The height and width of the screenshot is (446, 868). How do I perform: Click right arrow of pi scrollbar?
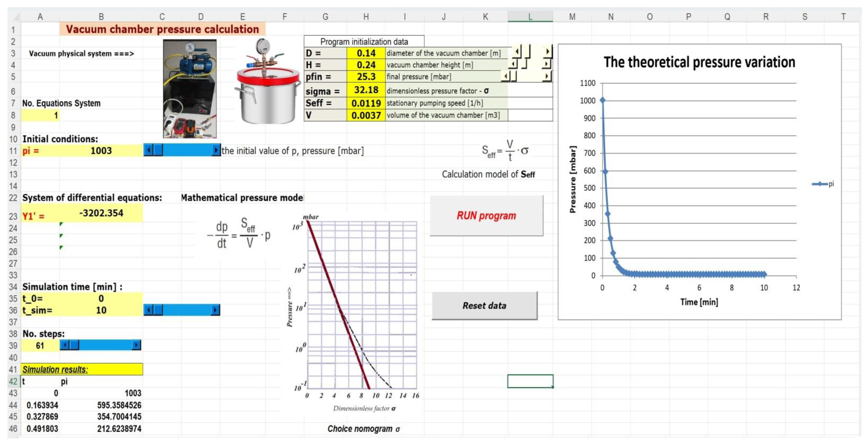pyautogui.click(x=216, y=150)
